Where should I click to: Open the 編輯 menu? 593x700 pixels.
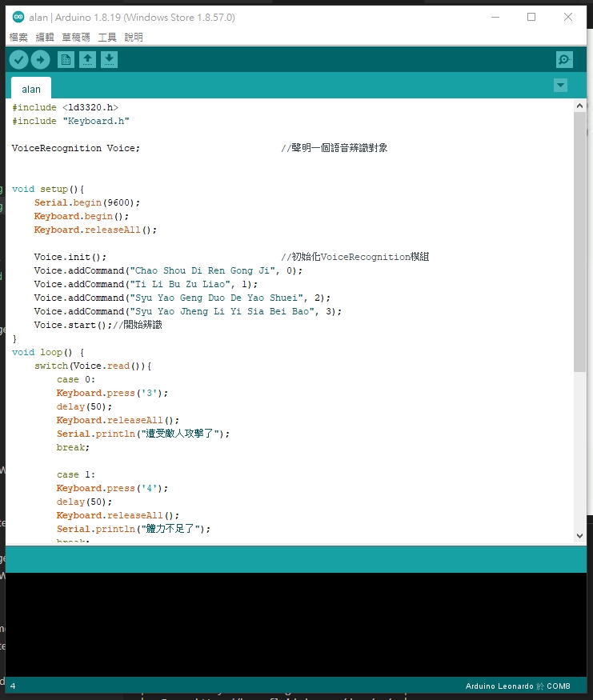[45, 37]
